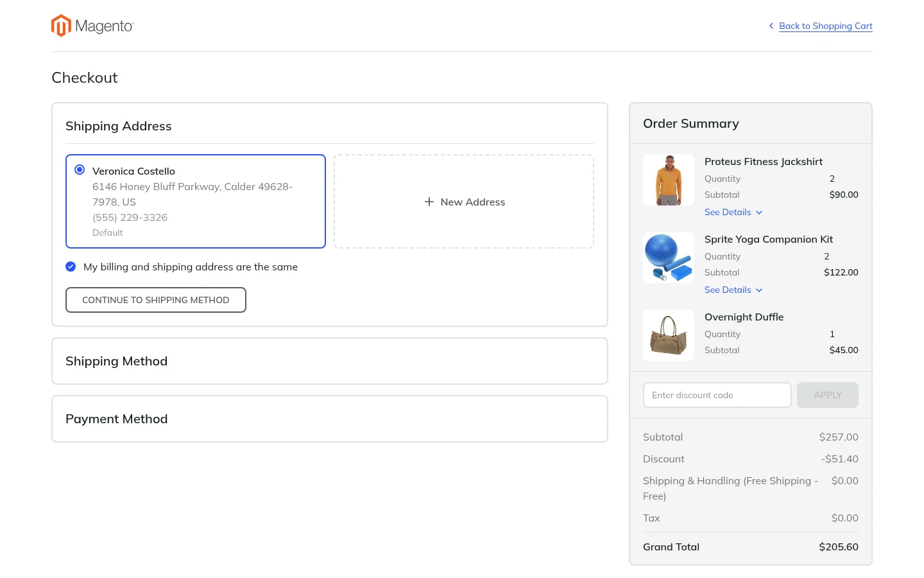Click the phone number (555) 229-3326
Viewport: 924px width, 578px height.
coord(130,218)
